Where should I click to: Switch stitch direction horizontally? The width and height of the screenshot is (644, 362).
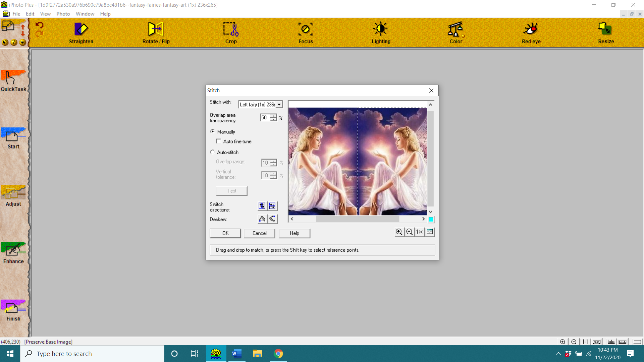(262, 206)
